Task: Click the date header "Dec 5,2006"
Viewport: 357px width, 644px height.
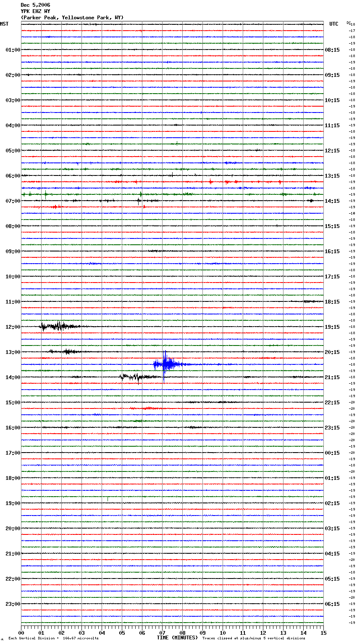Action: (x=35, y=5)
